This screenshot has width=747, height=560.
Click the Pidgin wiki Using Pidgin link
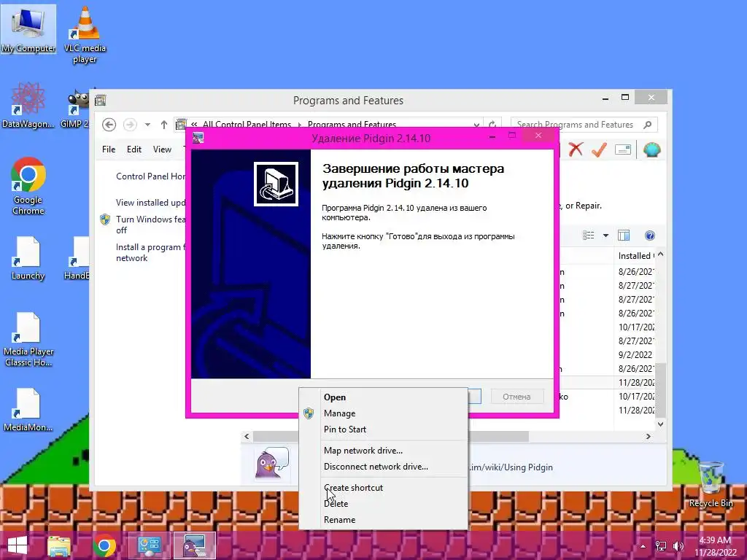click(x=511, y=467)
